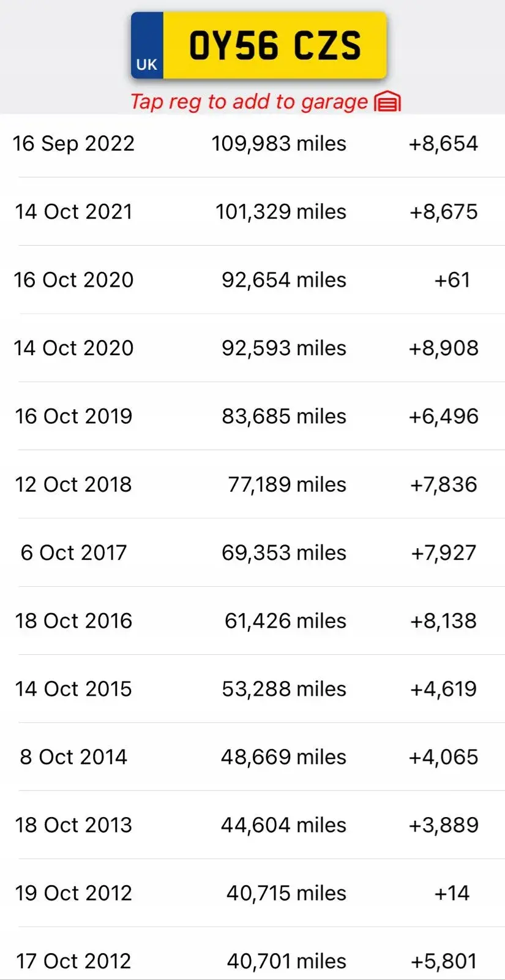Click the 92,654 miles reading

tap(284, 280)
